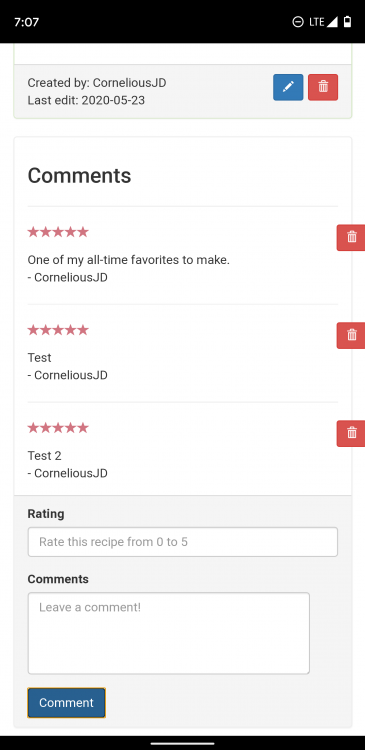The height and width of the screenshot is (750, 365).
Task: Tap the 7:07 clock in the status bar
Action: [27, 22]
